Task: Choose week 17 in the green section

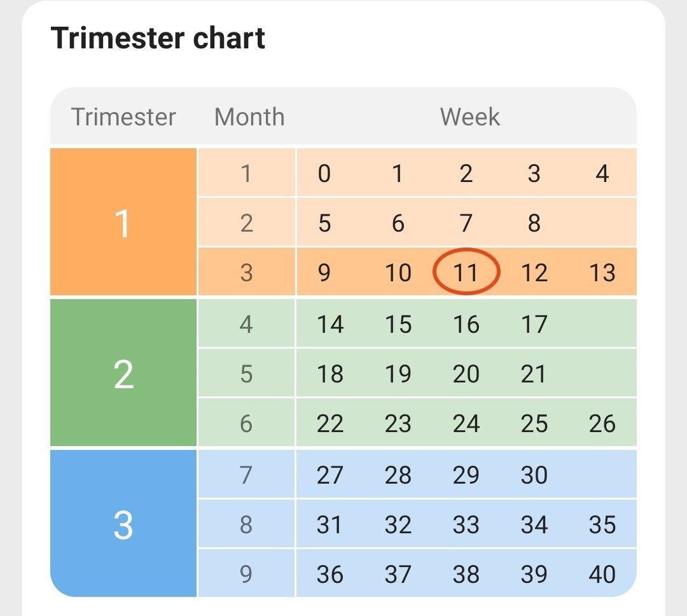Action: pyautogui.click(x=534, y=324)
